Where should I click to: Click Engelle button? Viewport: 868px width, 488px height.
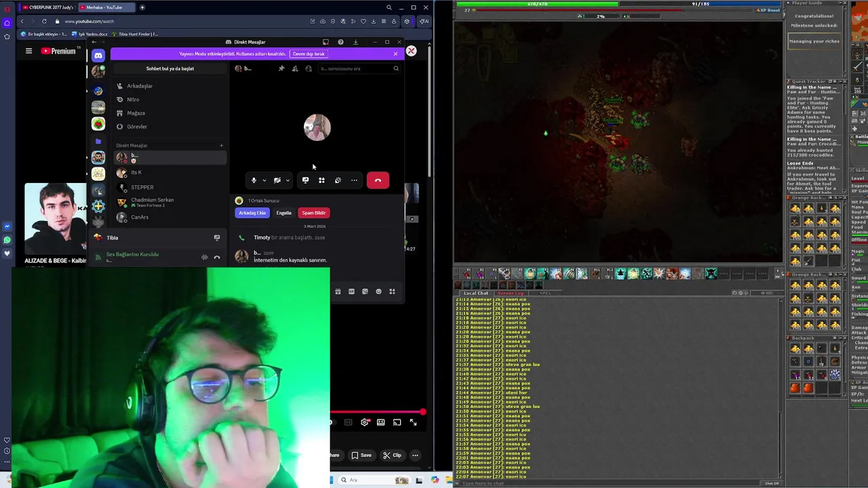pos(283,213)
